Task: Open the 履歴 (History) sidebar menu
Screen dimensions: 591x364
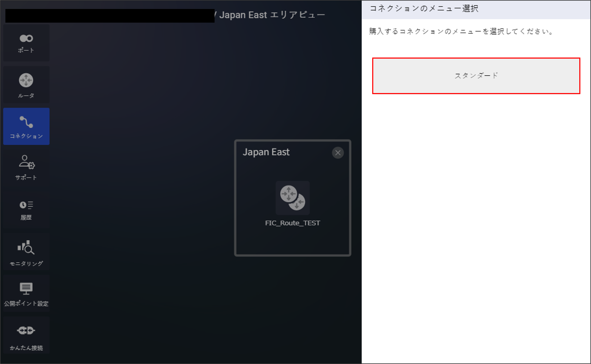Action: pyautogui.click(x=26, y=210)
